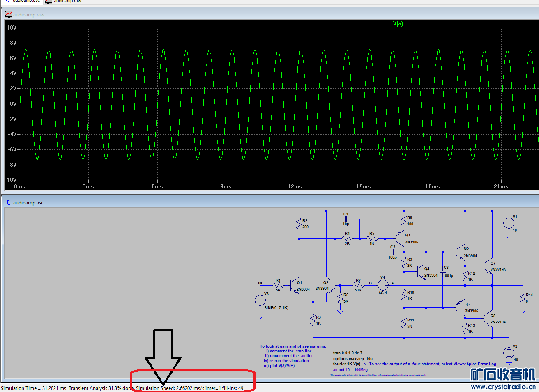
Task: Select the V2 negative supply symbol
Action: tap(509, 352)
